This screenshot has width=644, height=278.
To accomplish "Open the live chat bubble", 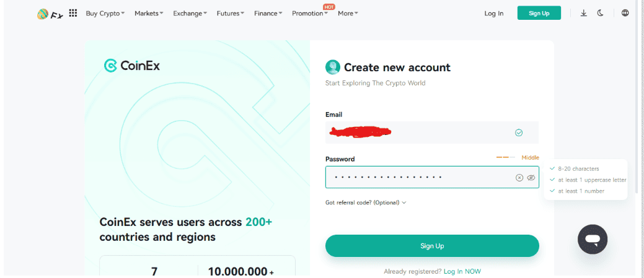I will pyautogui.click(x=593, y=240).
